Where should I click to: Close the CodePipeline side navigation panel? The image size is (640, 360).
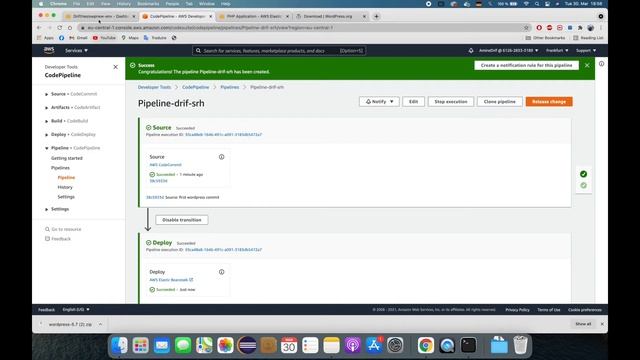click(116, 67)
